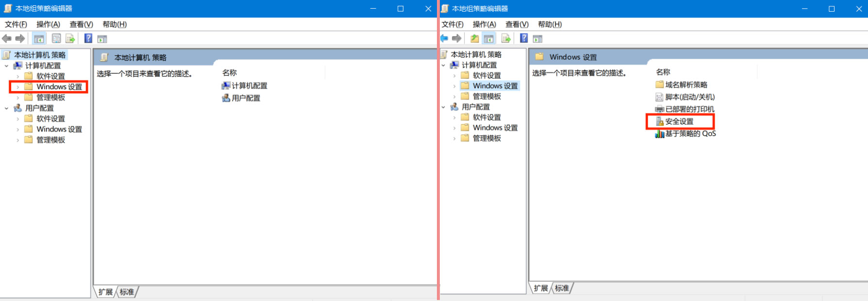Open the 查看(V) menu in the right window
The width and height of the screenshot is (868, 301).
click(x=517, y=24)
